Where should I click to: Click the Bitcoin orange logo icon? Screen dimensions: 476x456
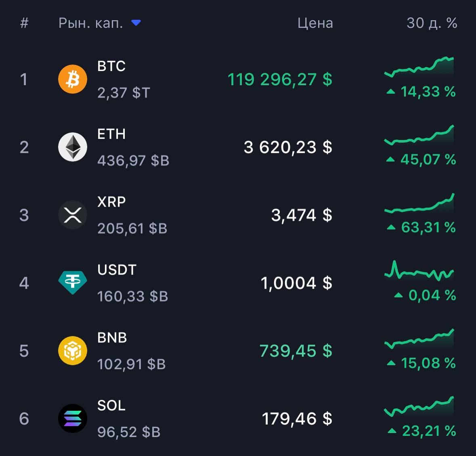click(x=73, y=79)
